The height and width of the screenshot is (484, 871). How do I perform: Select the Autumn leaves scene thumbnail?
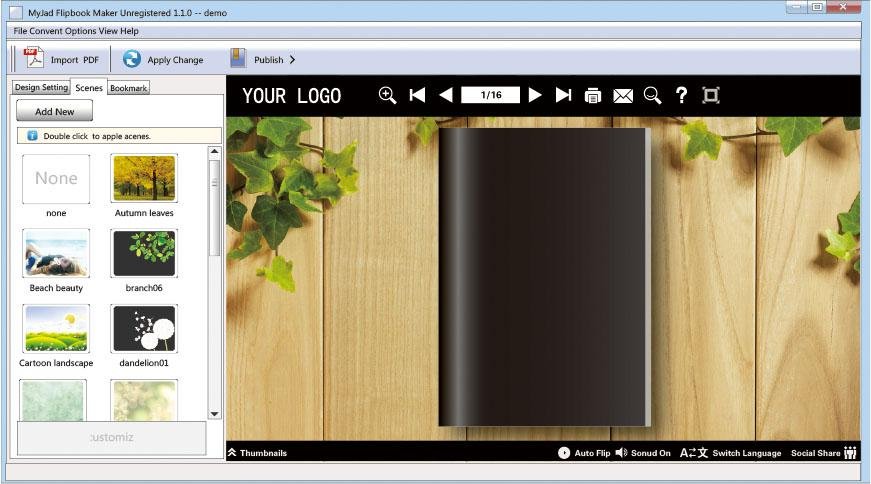[144, 178]
